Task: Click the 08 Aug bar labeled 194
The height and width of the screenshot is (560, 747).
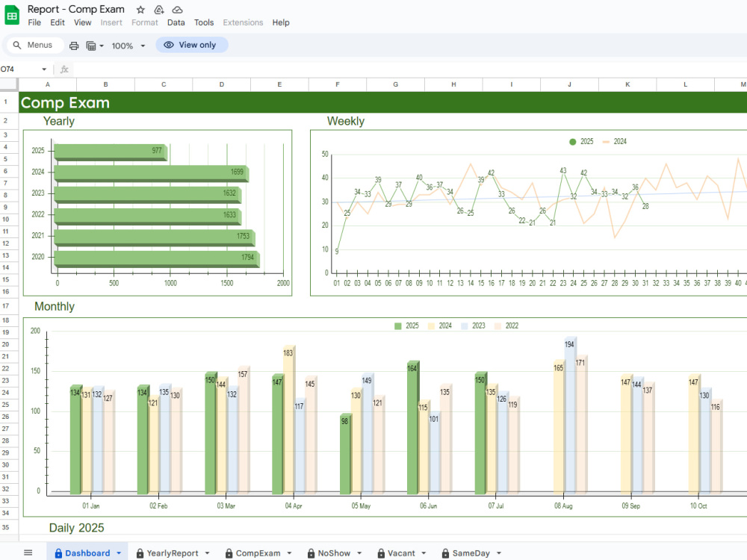Action: point(571,414)
